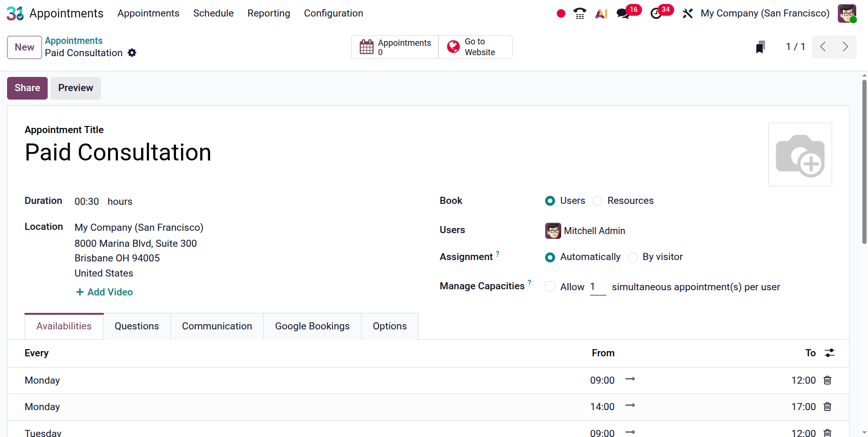
Task: Enable the Manage Capacities Allow checkbox
Action: coord(550,286)
